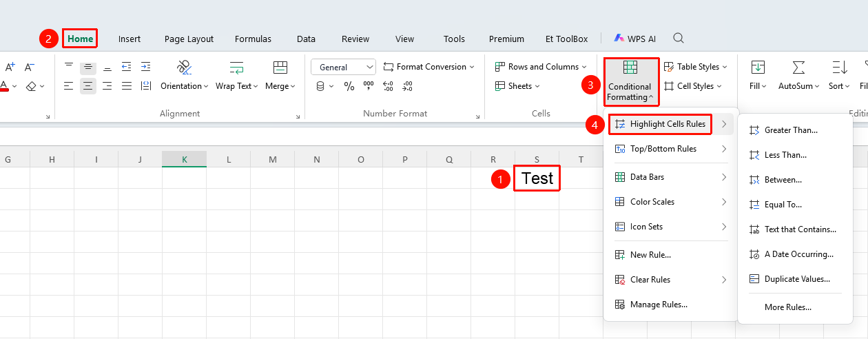The image size is (868, 339).
Task: Select the Greater Than... rule
Action: 794,130
